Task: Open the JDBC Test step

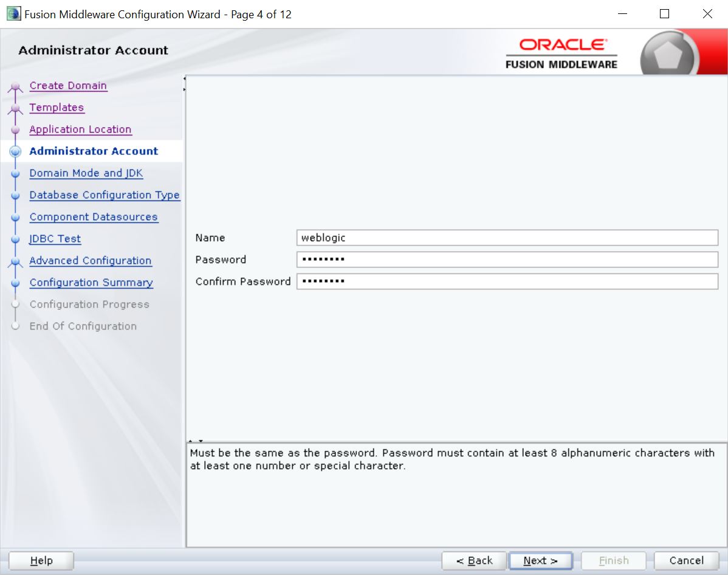Action: (x=55, y=239)
